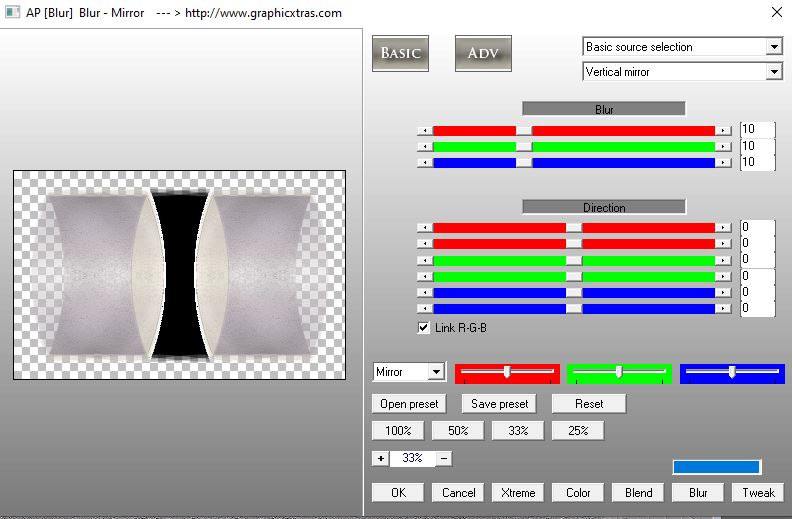The image size is (792, 519).
Task: Click the red Blur slider thumb
Action: (524, 131)
